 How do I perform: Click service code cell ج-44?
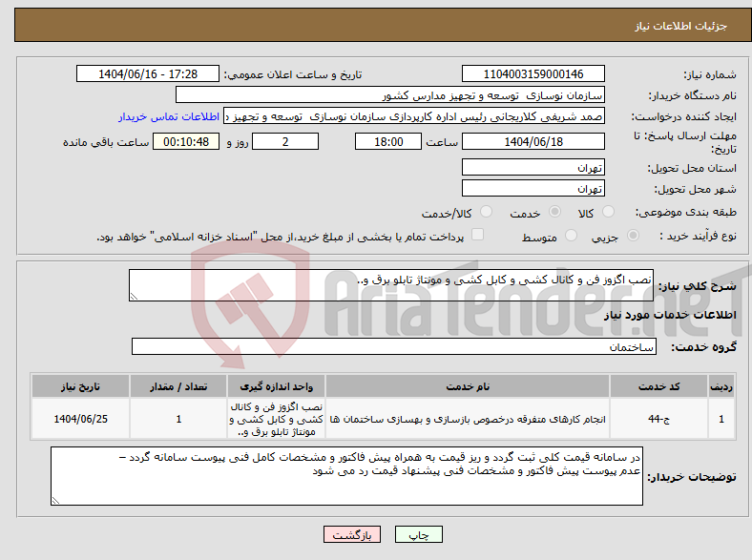[x=659, y=419]
